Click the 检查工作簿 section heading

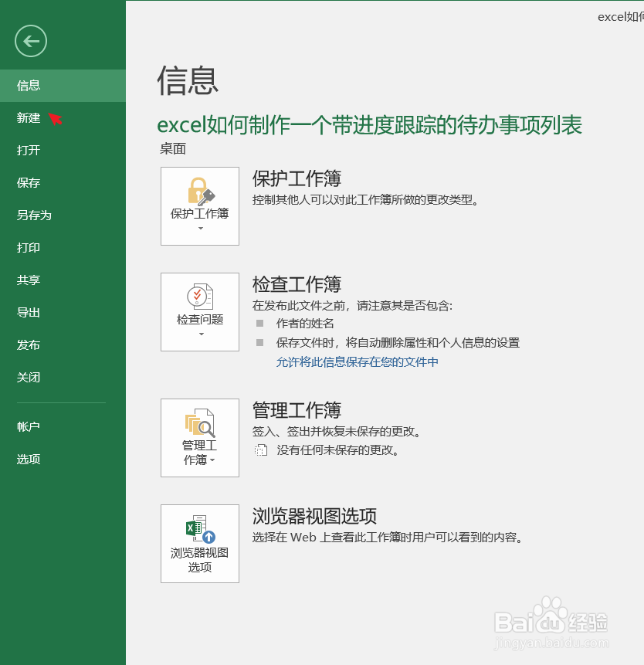coord(297,284)
